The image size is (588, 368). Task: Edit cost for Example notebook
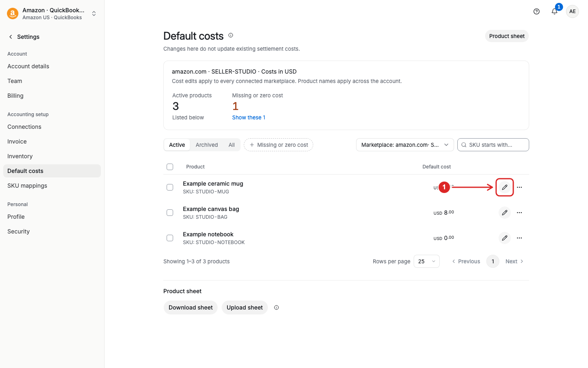point(505,238)
